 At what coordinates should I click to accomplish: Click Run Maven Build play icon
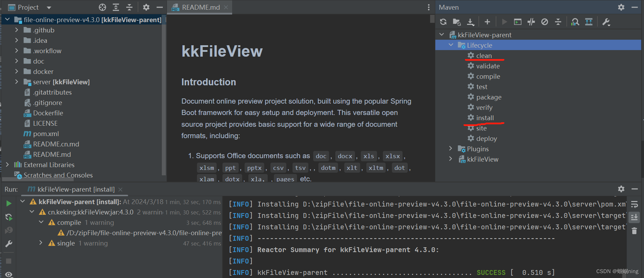[x=504, y=22]
